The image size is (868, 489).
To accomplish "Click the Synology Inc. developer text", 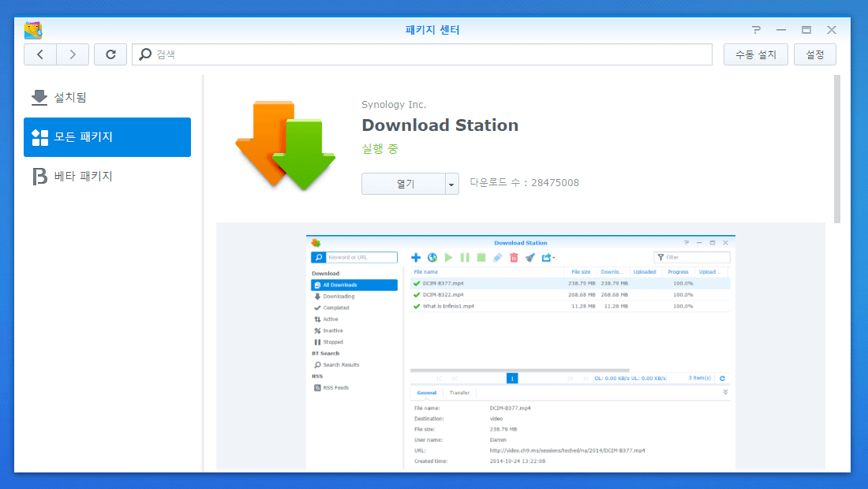I will pos(394,105).
